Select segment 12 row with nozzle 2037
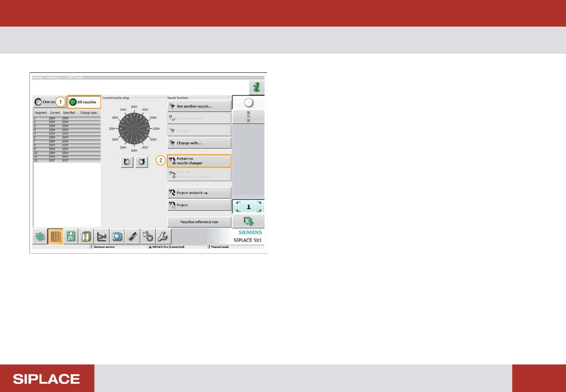The height and width of the screenshot is (392, 566). [67, 161]
